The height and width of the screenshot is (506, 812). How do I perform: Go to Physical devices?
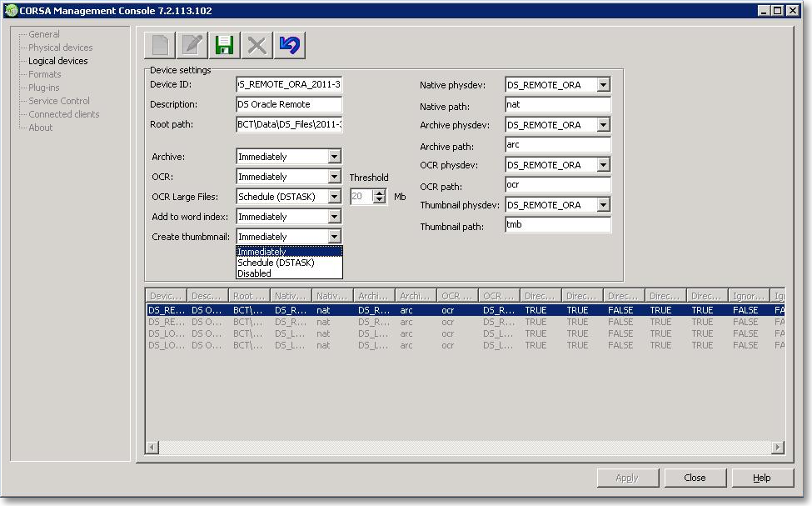[61, 48]
